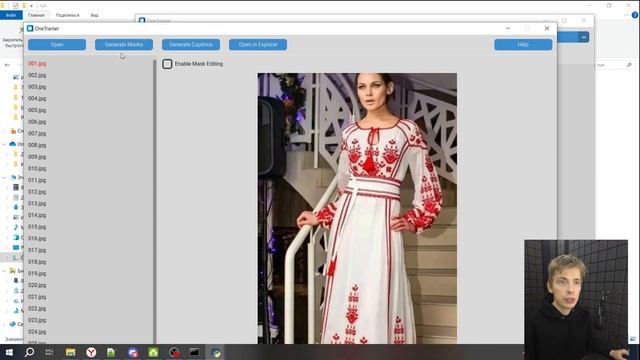Image resolution: width=640 pixels, height=360 pixels.
Task: Select 014.jpg in the file list
Action: (x=37, y=215)
